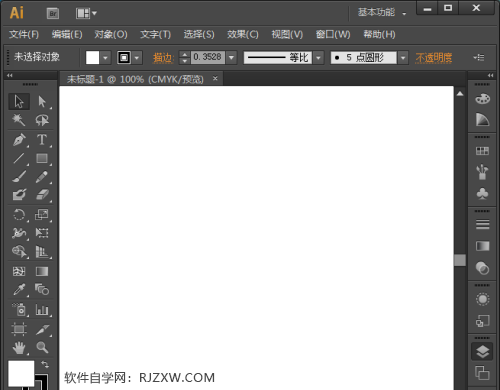Open the 5 点圆形 brush dropdown
The image size is (500, 390).
(x=403, y=58)
